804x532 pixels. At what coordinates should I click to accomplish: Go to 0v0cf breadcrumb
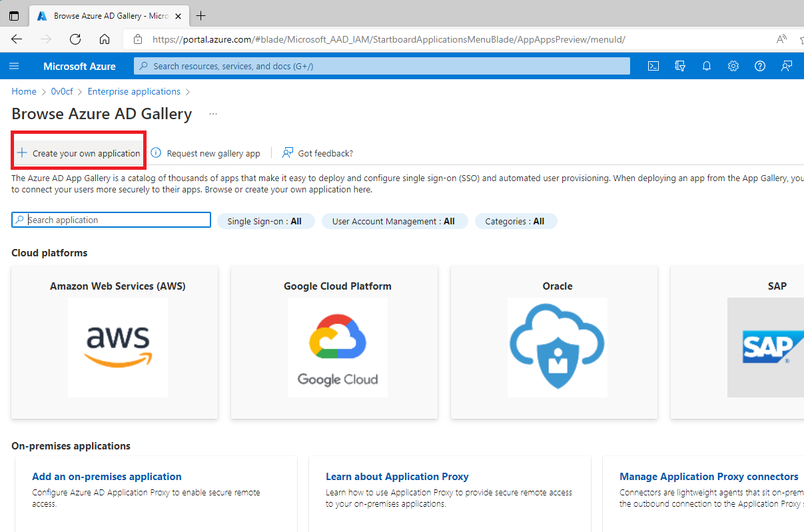pyautogui.click(x=62, y=91)
